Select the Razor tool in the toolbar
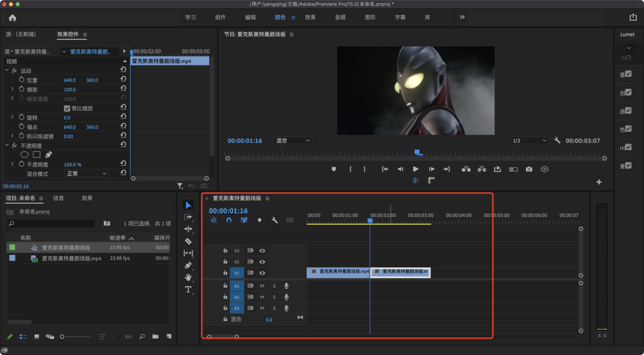 tap(188, 241)
